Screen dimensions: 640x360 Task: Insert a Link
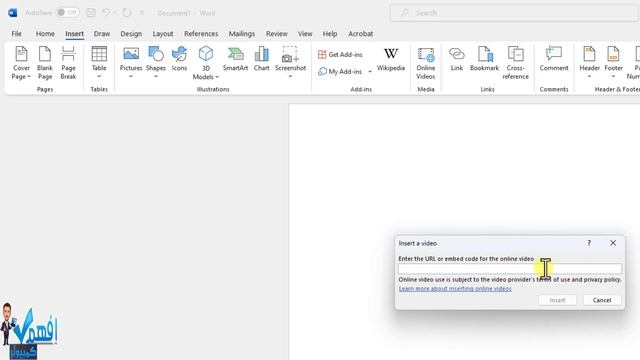point(457,59)
